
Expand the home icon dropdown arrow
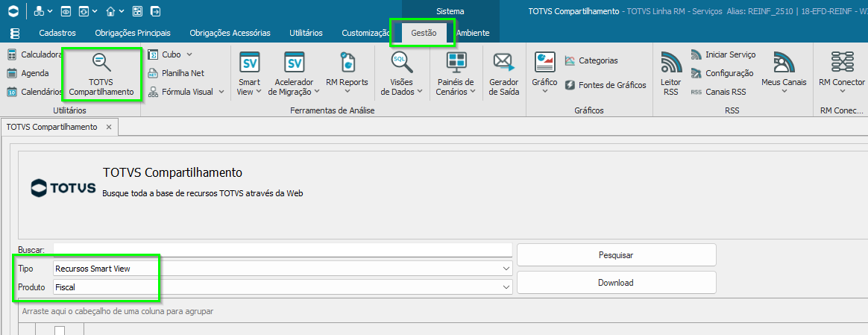point(122,10)
